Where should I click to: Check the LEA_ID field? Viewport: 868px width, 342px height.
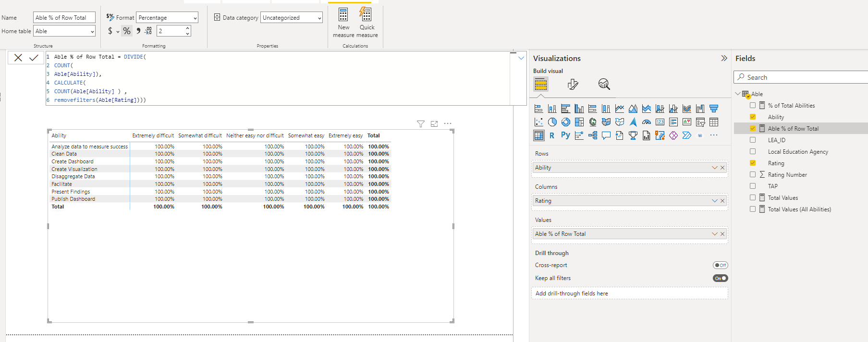point(753,140)
